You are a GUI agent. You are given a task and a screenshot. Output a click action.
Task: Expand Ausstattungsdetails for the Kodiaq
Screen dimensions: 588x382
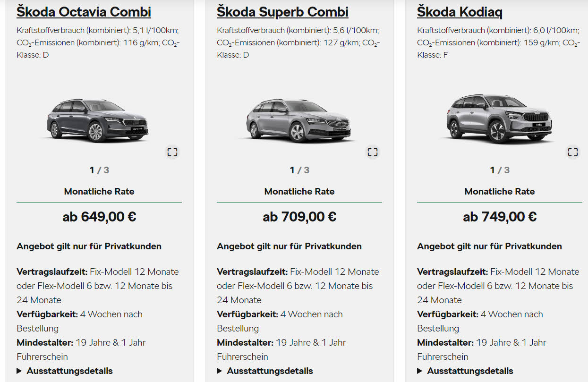465,371
